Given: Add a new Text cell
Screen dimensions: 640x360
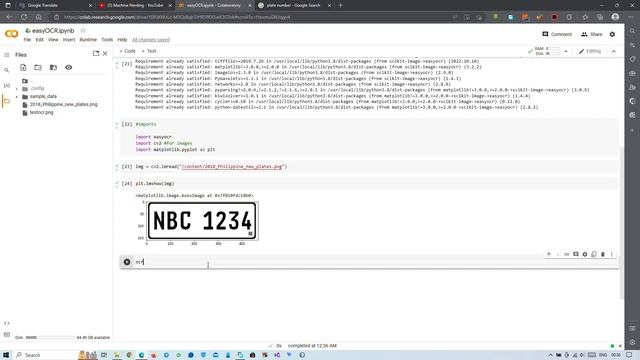Looking at the screenshot, I should [149, 51].
